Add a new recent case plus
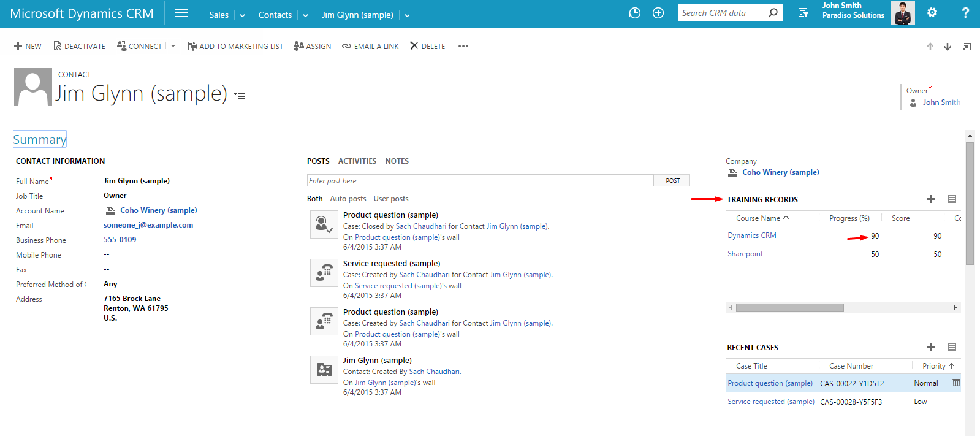 tap(931, 347)
